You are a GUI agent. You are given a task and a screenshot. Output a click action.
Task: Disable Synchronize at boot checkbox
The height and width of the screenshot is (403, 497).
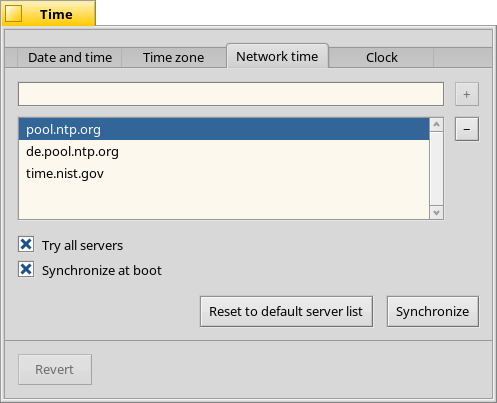point(26,269)
